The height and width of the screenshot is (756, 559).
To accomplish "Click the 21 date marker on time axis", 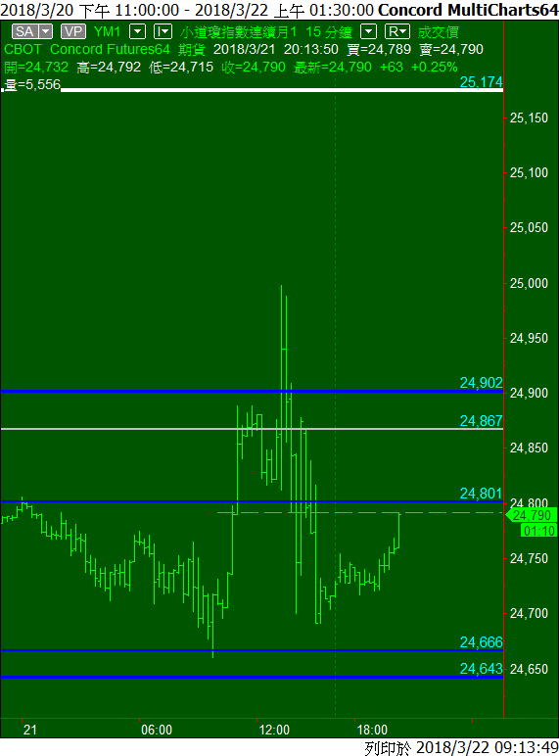I will coord(30,730).
